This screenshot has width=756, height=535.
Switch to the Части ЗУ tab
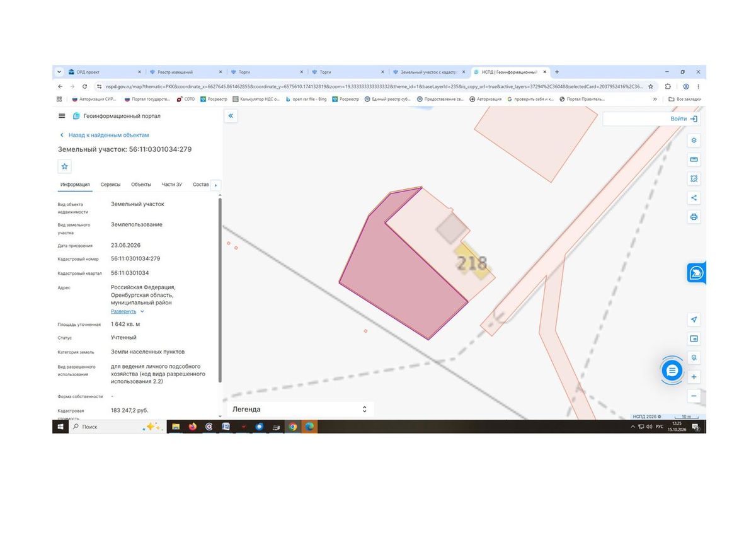coord(172,185)
